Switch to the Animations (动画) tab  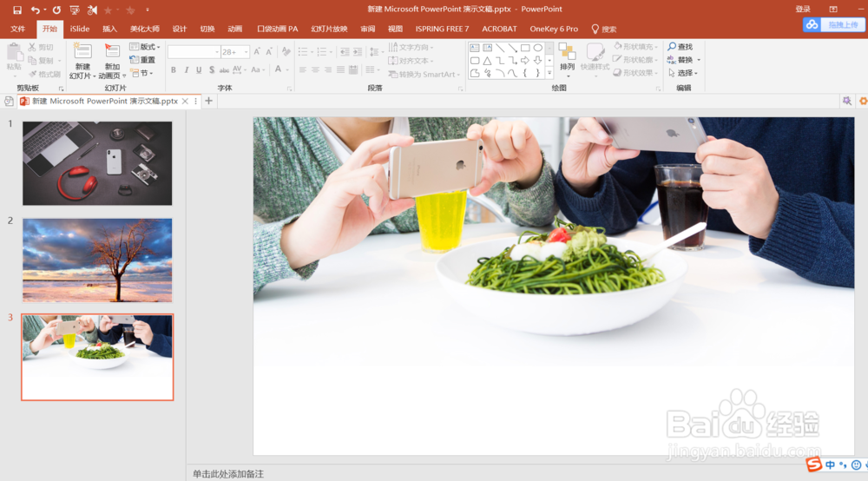click(234, 29)
